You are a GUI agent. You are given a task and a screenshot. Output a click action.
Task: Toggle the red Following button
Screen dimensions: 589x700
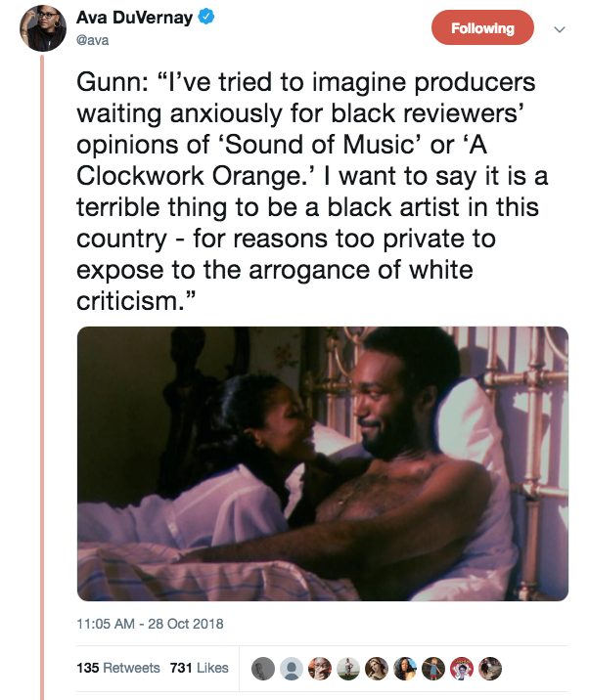click(x=482, y=28)
